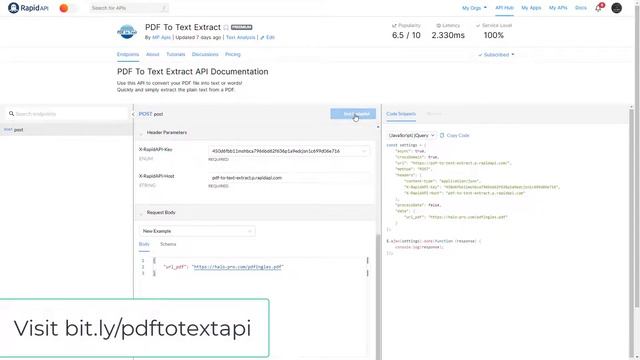Go to API Hub tab
The height and width of the screenshot is (360, 640).
(504, 8)
